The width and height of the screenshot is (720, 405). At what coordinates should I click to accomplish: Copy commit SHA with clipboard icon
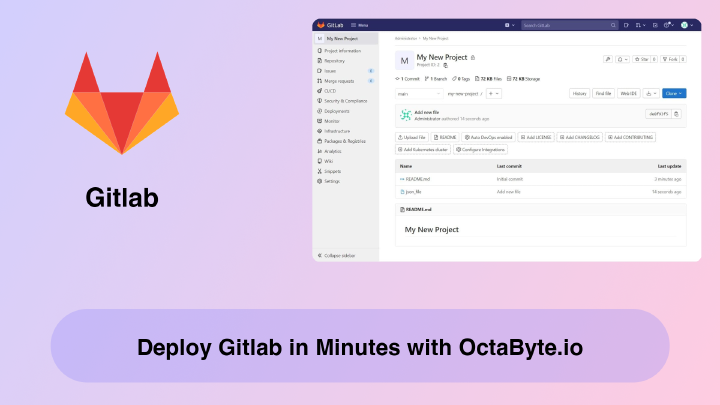(676, 114)
